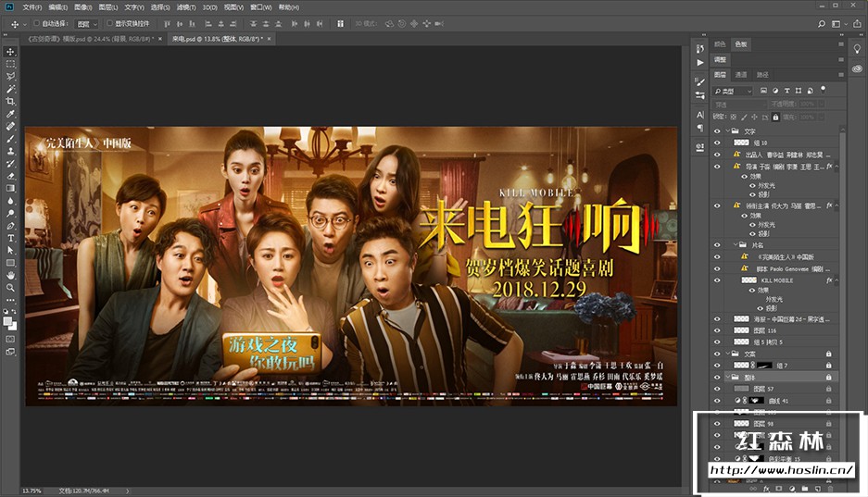
Task: Hide the 组 10 layer
Action: [x=717, y=143]
